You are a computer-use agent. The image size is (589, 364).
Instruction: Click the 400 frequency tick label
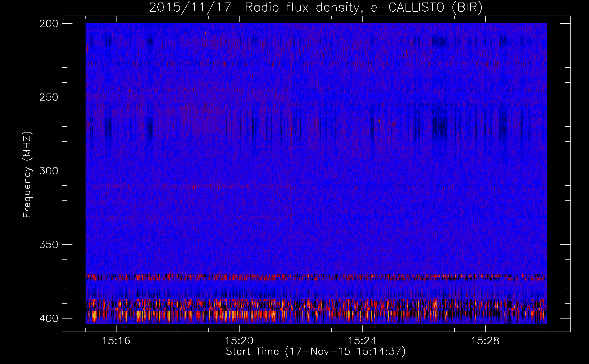(48, 318)
